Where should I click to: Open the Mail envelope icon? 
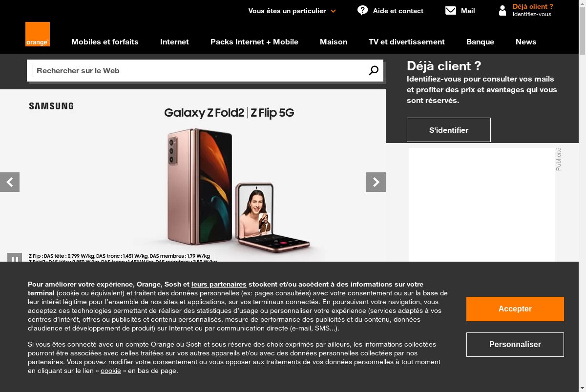pos(451,11)
